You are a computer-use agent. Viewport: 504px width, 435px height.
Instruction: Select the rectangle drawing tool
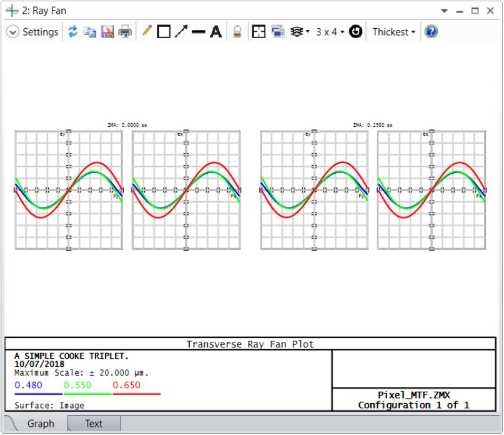tap(164, 31)
